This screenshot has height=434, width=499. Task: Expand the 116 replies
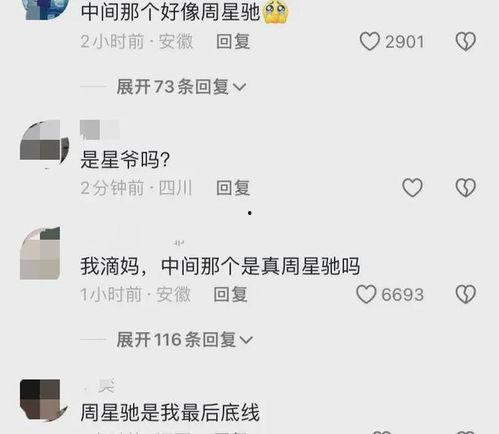[185, 340]
